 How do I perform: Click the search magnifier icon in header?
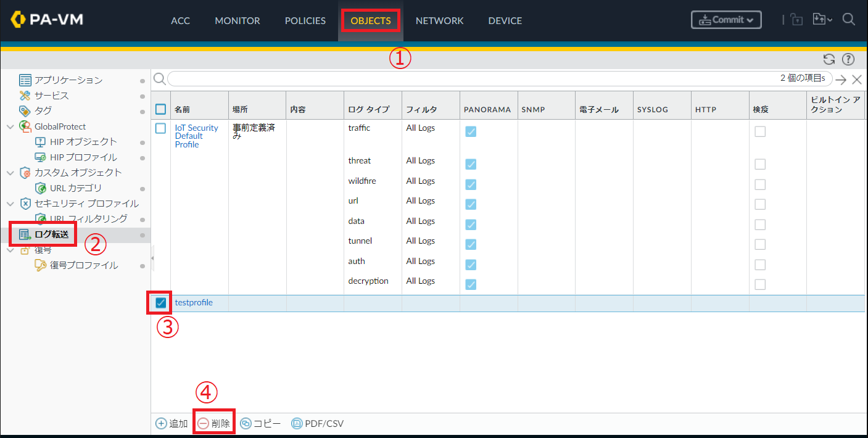click(849, 20)
